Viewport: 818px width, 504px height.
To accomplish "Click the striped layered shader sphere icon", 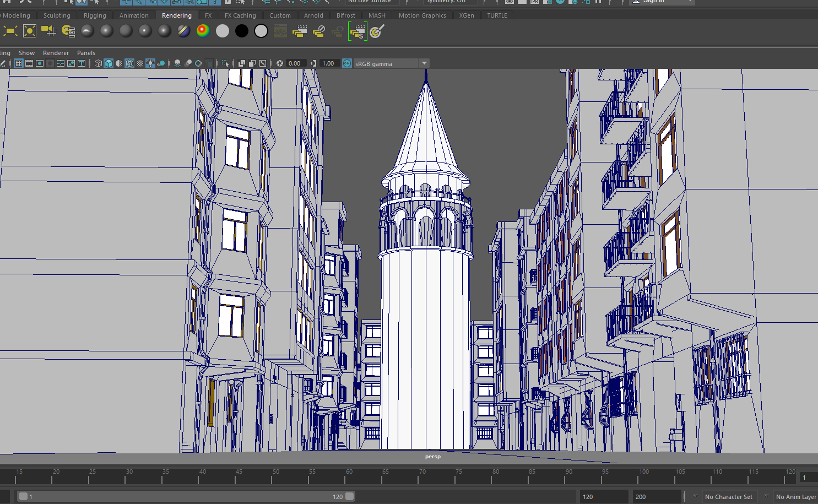I will click(184, 31).
